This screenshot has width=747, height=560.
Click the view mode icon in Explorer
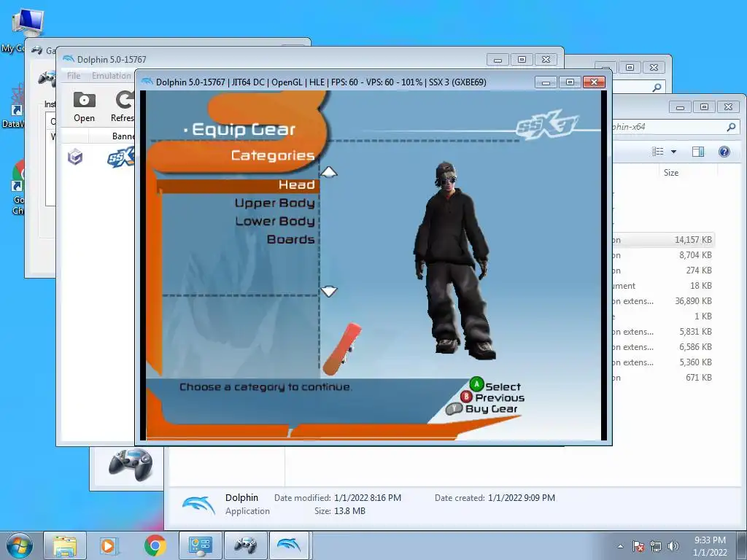coord(658,152)
